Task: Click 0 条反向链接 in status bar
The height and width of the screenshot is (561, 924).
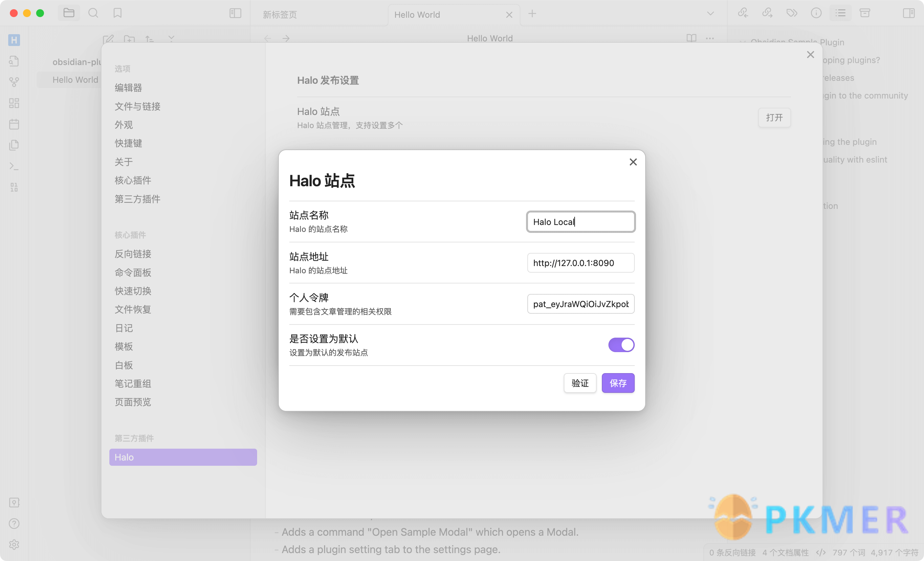Action: tap(732, 553)
